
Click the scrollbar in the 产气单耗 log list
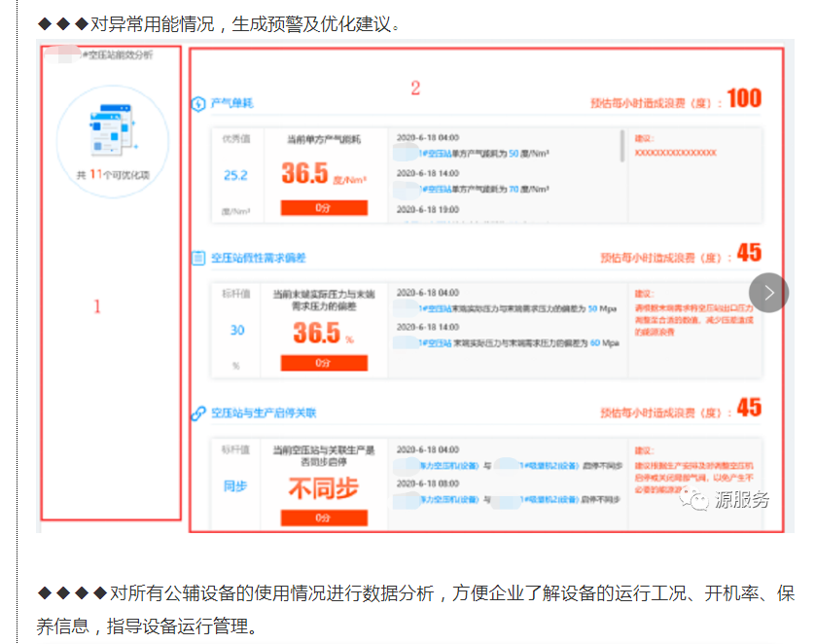coord(621,146)
